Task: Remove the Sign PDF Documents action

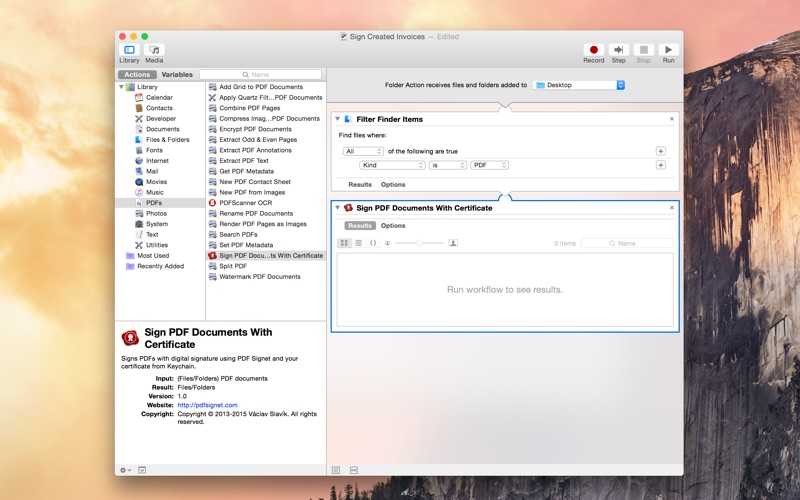Action: 671,208
